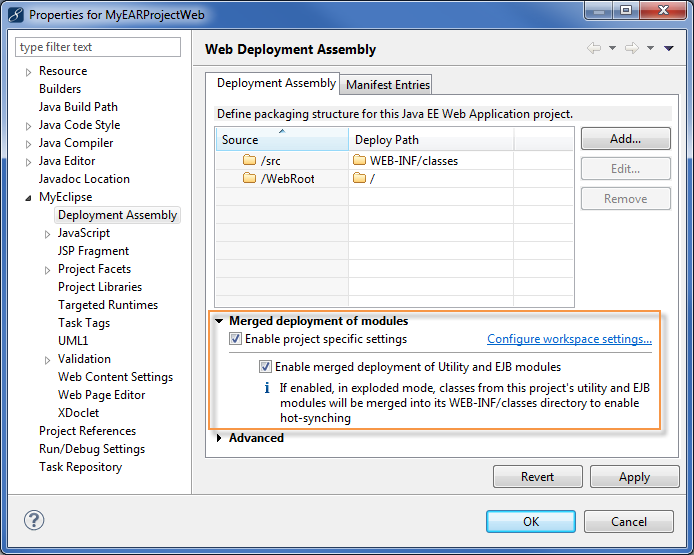This screenshot has width=694, height=555.
Task: Toggle Enable project specific settings checkbox
Action: [x=236, y=339]
